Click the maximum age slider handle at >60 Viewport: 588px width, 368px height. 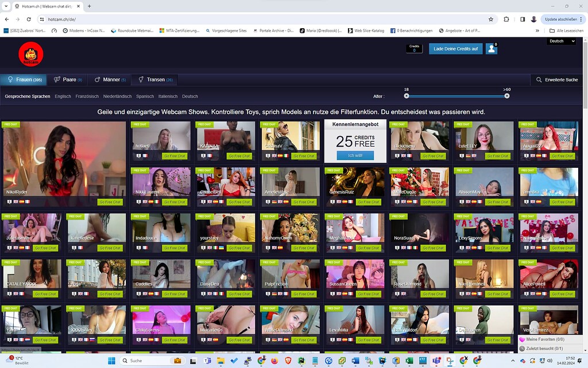click(507, 96)
